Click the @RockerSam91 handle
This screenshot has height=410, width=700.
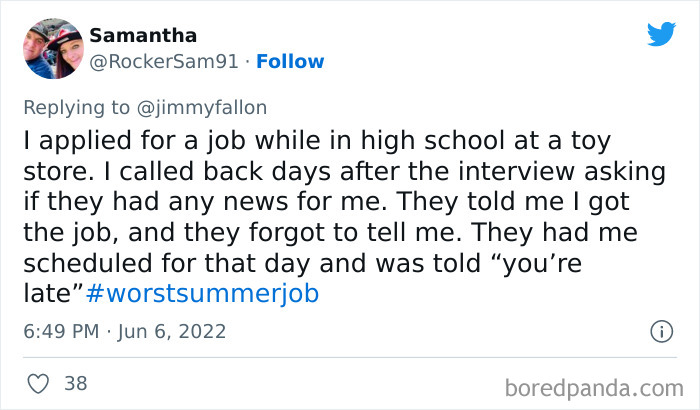(x=164, y=61)
